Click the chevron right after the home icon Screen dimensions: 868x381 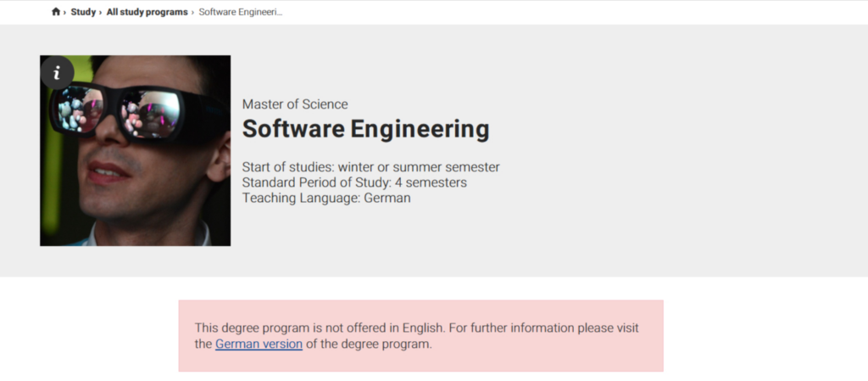[64, 13]
